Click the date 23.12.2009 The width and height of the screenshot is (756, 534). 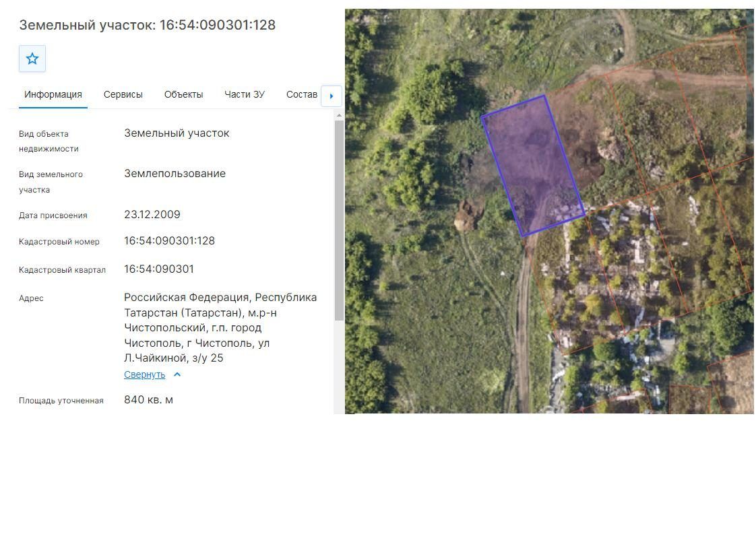coord(152,214)
